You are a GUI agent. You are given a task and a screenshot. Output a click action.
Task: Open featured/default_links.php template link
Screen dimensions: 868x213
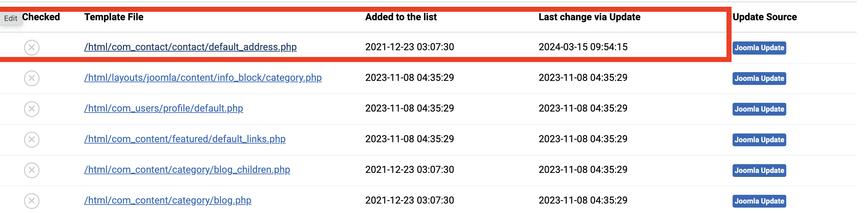[185, 139]
